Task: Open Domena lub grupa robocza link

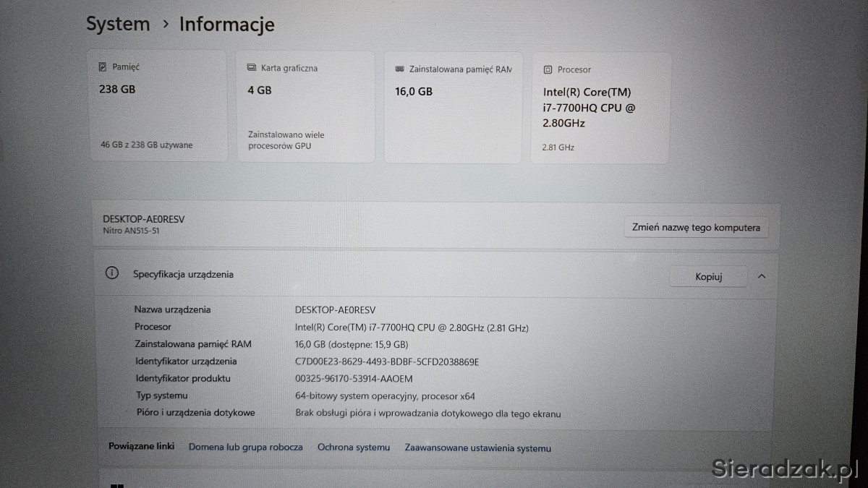Action: [246, 448]
